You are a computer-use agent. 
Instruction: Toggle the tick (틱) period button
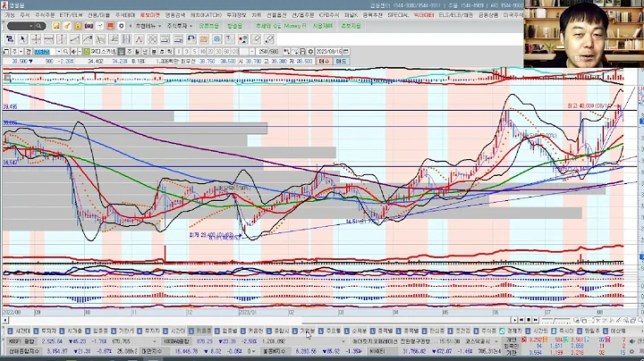[x=169, y=51]
